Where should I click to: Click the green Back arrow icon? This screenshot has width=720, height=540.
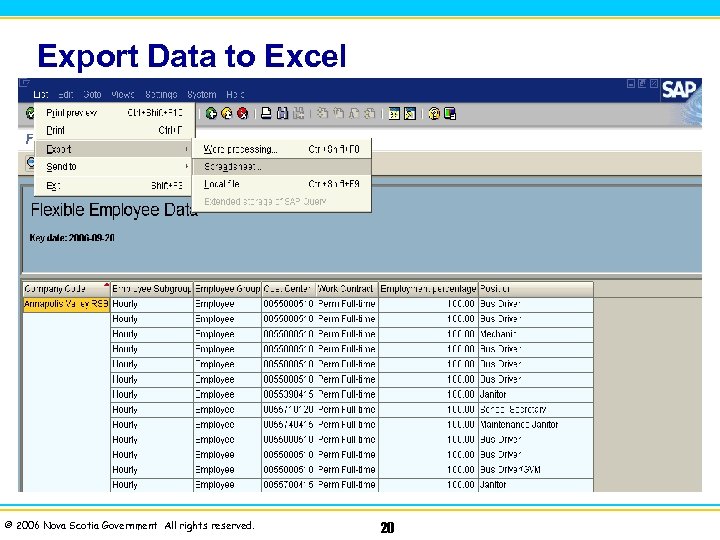coord(211,113)
